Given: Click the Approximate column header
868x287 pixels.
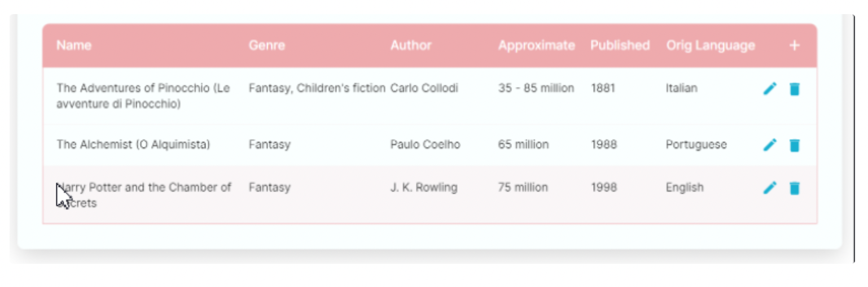Looking at the screenshot, I should (x=536, y=46).
